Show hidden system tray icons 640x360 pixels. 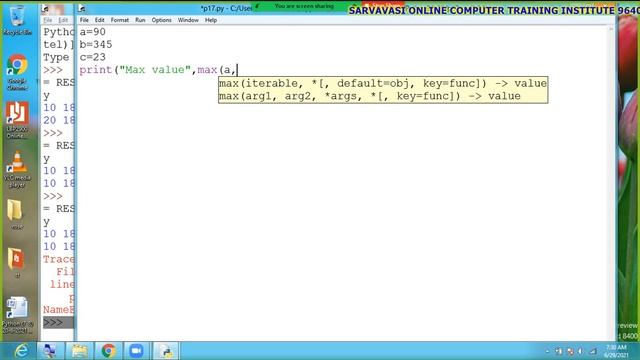coord(547,351)
